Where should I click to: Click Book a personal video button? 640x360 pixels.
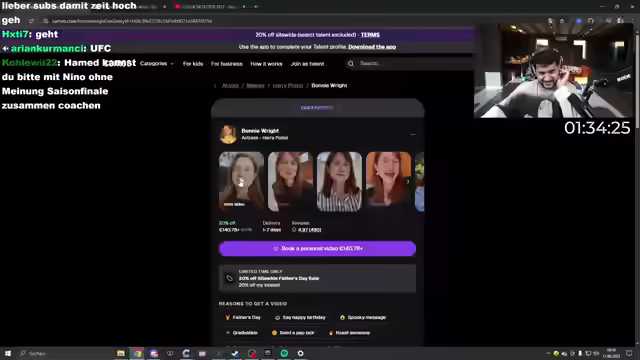click(x=318, y=249)
